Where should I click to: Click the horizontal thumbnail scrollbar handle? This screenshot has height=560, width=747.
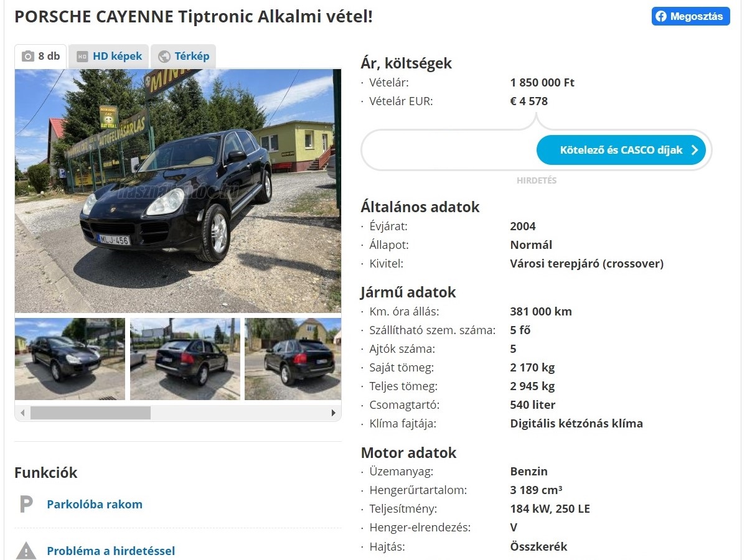[x=90, y=413]
